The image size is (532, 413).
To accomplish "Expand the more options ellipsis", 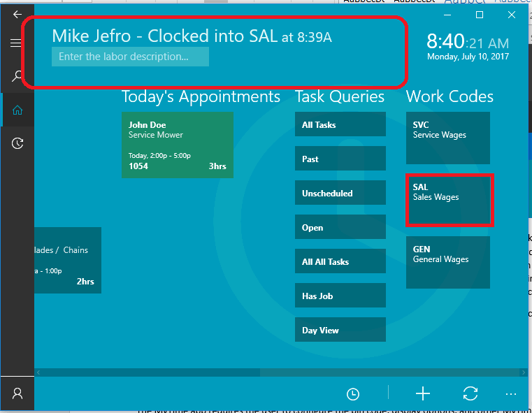I will pos(511,394).
